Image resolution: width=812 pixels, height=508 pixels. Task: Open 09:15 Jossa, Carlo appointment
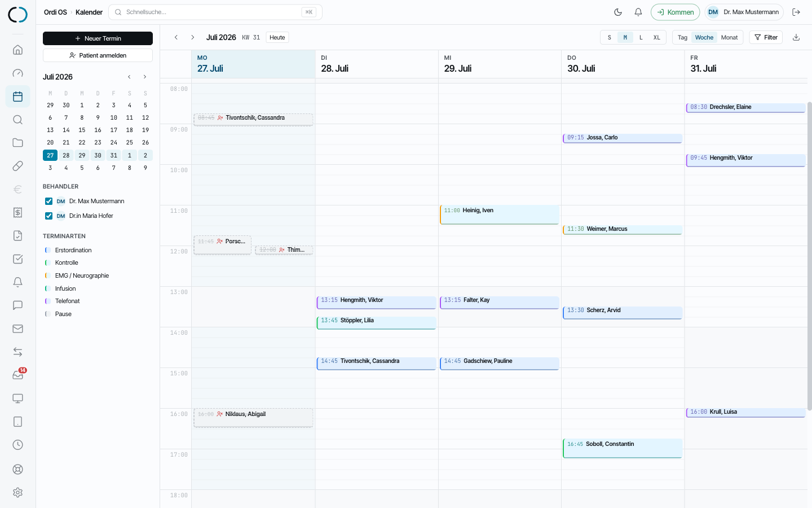pyautogui.click(x=623, y=138)
